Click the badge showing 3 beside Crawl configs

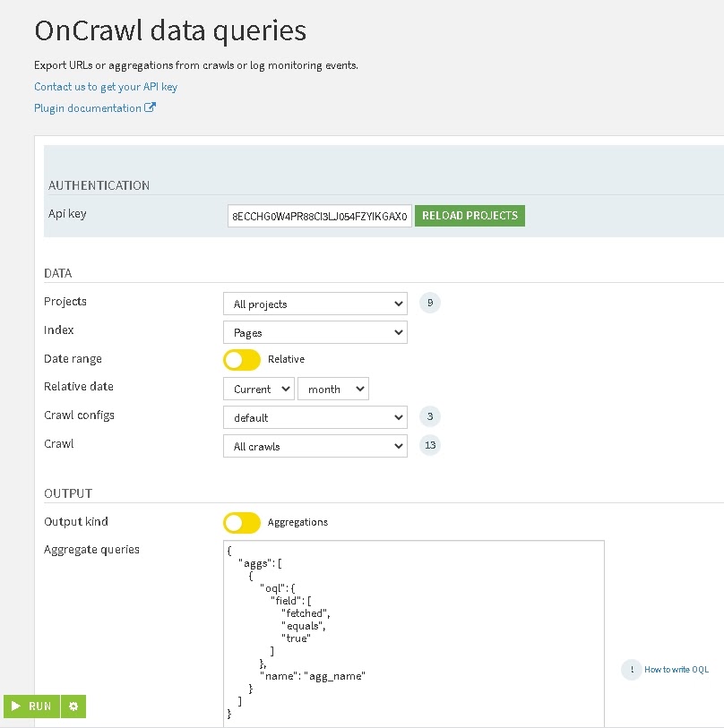coord(430,416)
